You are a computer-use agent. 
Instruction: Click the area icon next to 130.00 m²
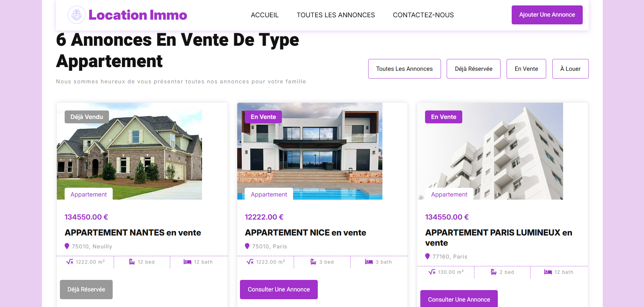click(432, 272)
